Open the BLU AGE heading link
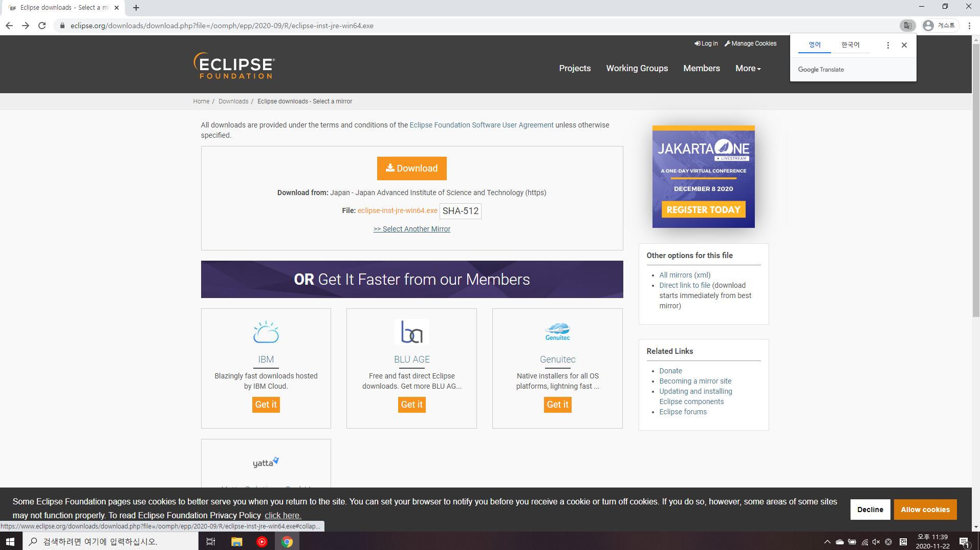The image size is (980, 550). tap(412, 359)
